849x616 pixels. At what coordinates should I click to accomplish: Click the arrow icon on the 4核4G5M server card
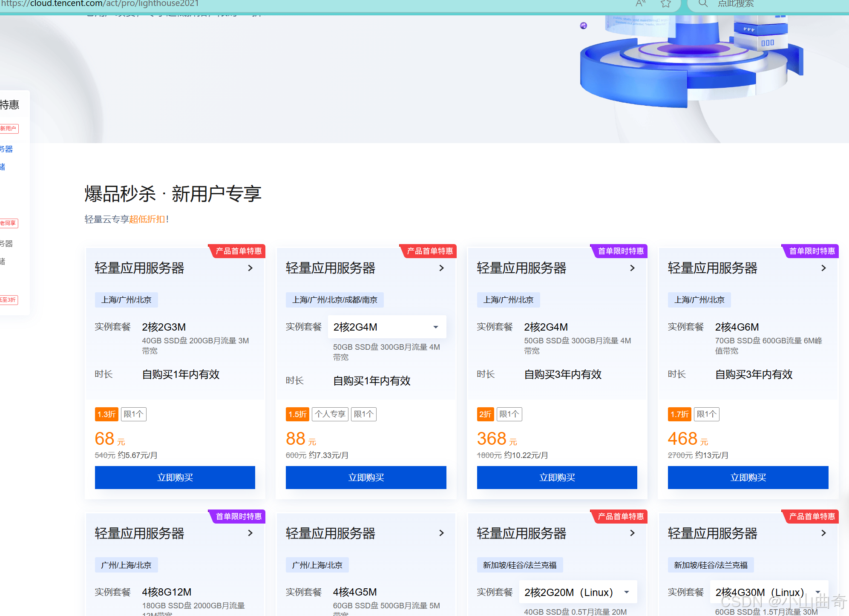point(441,533)
